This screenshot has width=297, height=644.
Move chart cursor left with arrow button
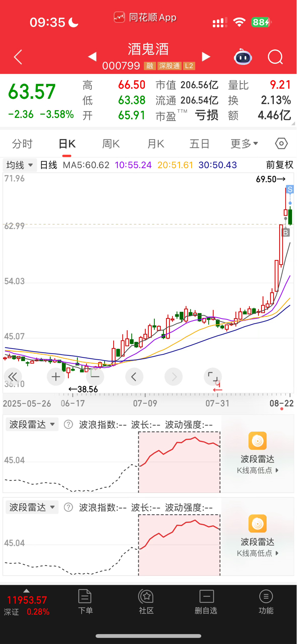click(x=134, y=376)
